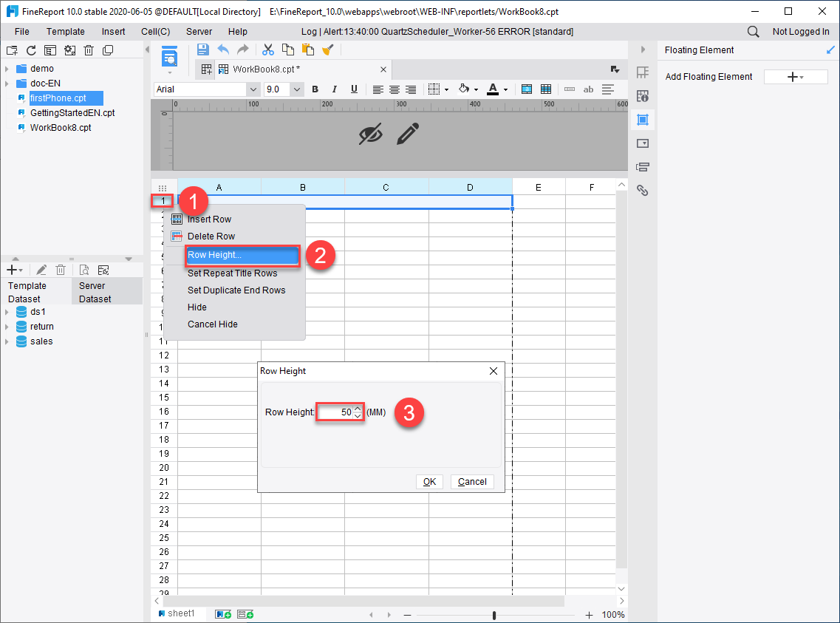Screen dimensions: 840x623
Task: Confirm row height with OK button
Action: (430, 482)
